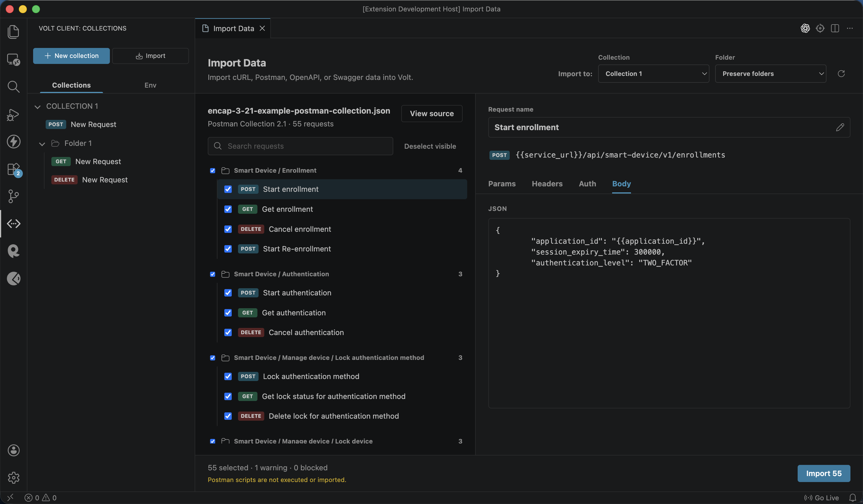The height and width of the screenshot is (504, 863).
Task: Open Accounts icon in activity bar
Action: point(13,450)
